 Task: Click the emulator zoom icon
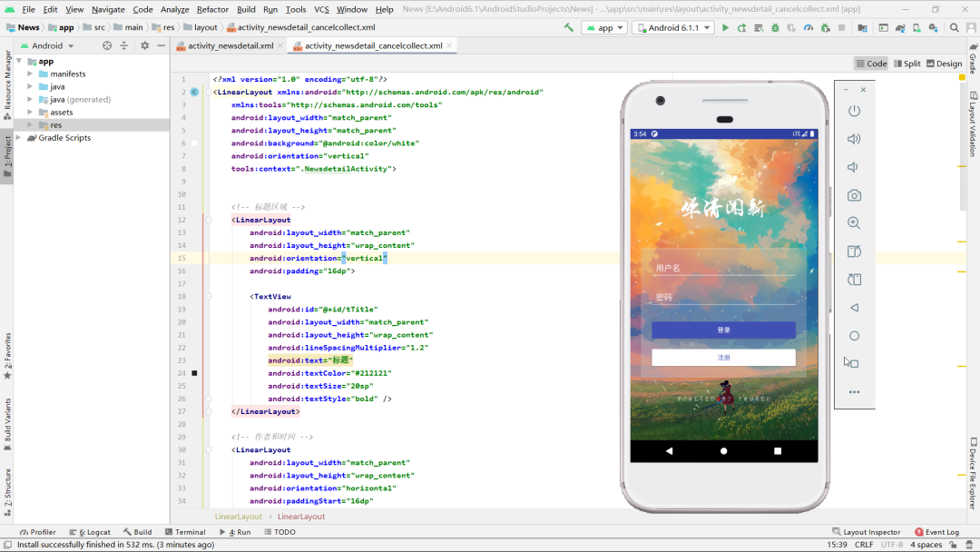pos(854,223)
